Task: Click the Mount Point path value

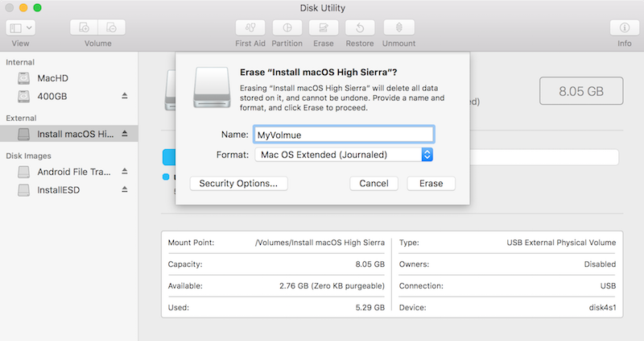Action: [x=320, y=243]
